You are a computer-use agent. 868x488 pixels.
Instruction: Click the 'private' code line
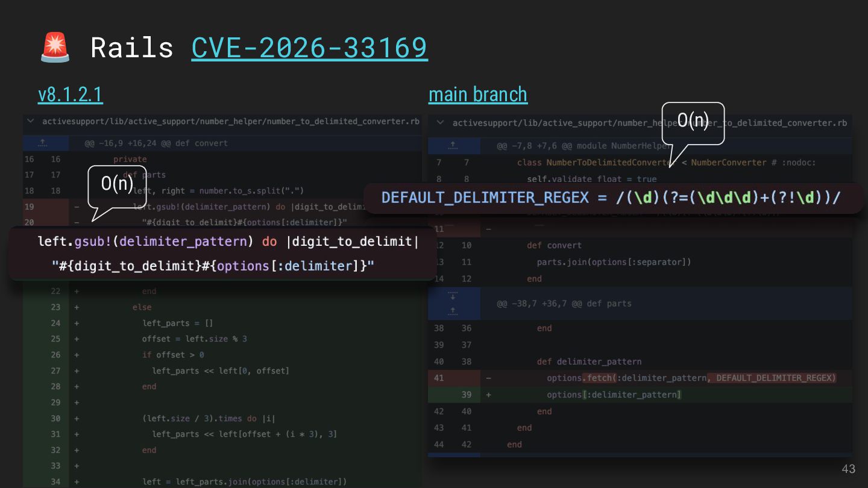coord(130,159)
